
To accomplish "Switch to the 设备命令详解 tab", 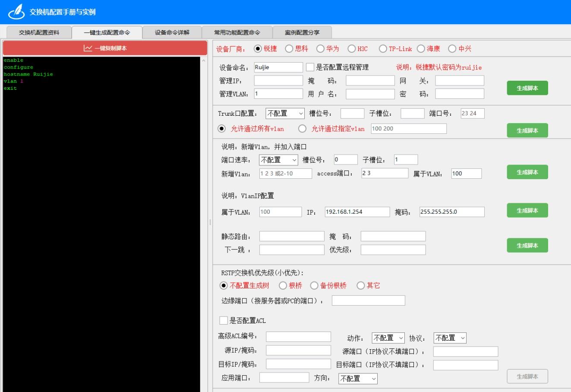I will [172, 32].
